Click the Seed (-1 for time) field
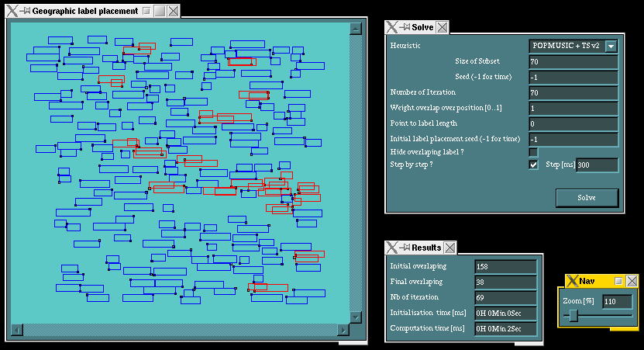644x350 pixels. [573, 78]
